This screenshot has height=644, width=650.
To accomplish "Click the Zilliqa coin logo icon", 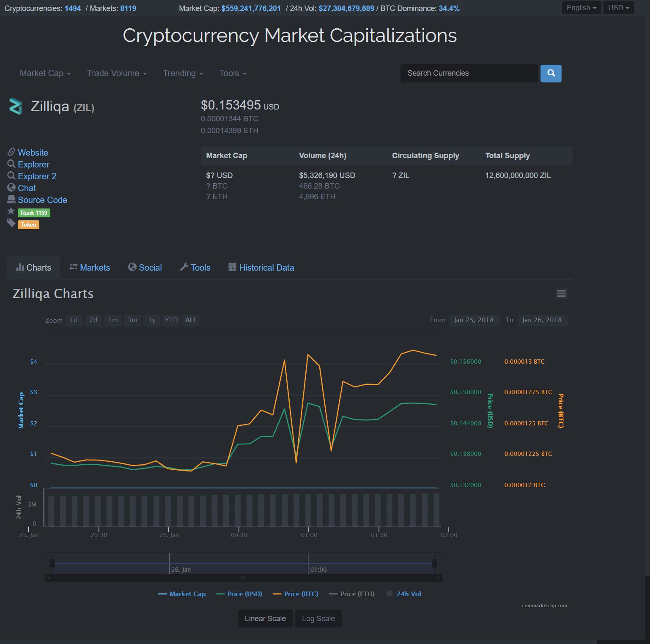I will pyautogui.click(x=16, y=106).
